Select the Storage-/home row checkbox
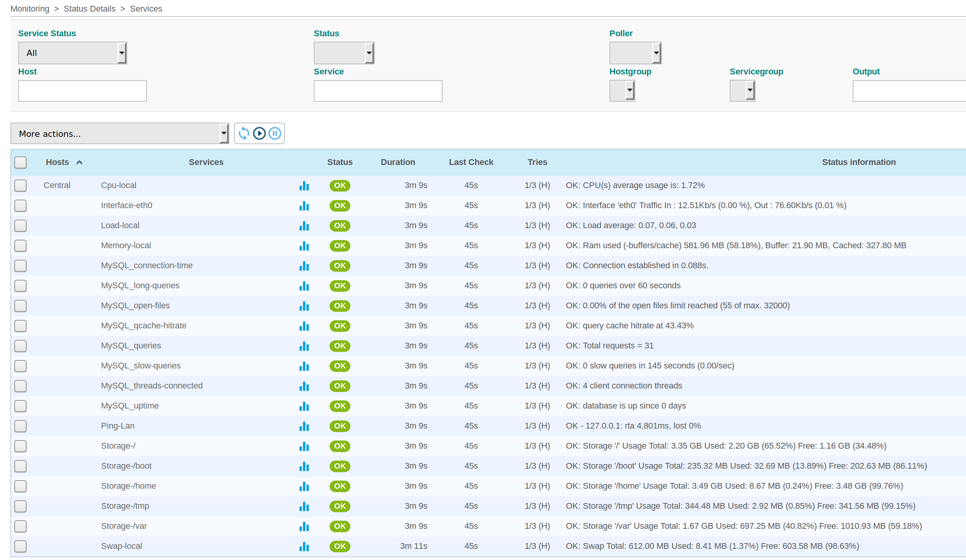Viewport: 966px width, 560px height. coord(20,486)
